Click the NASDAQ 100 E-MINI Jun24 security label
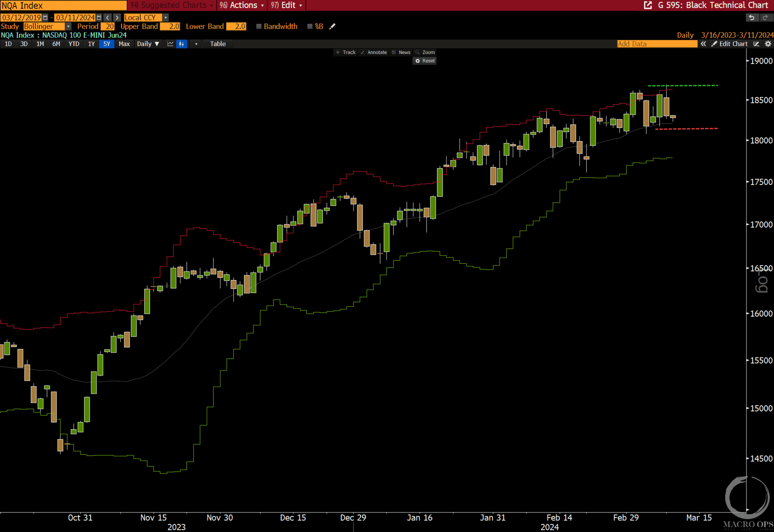This screenshot has width=774, height=532. [84, 35]
